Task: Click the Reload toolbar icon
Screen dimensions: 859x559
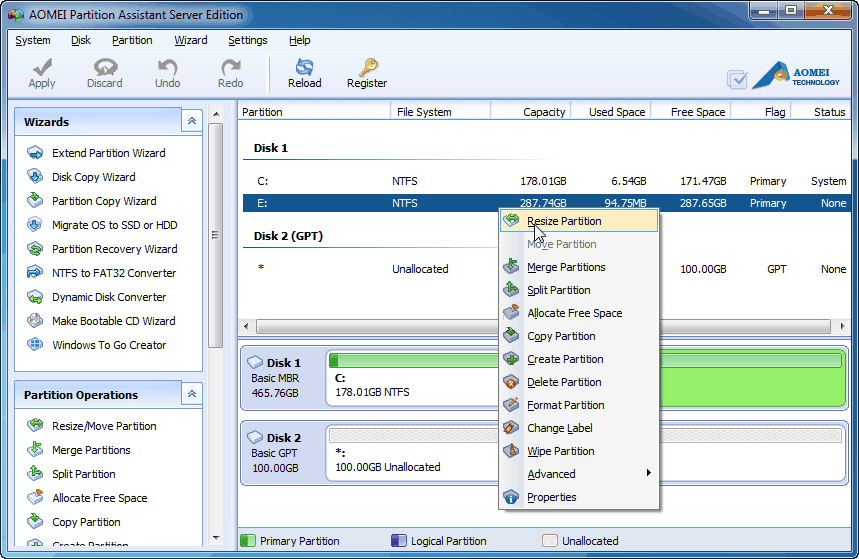Action: (304, 72)
